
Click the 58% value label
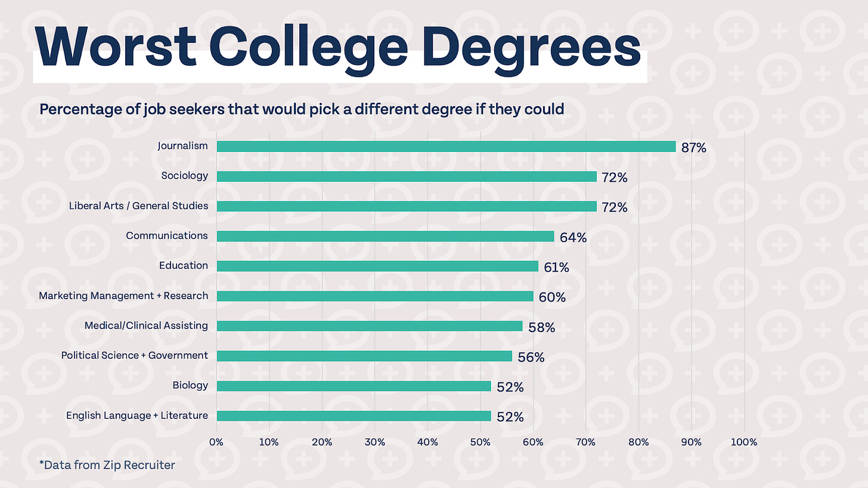point(541,327)
